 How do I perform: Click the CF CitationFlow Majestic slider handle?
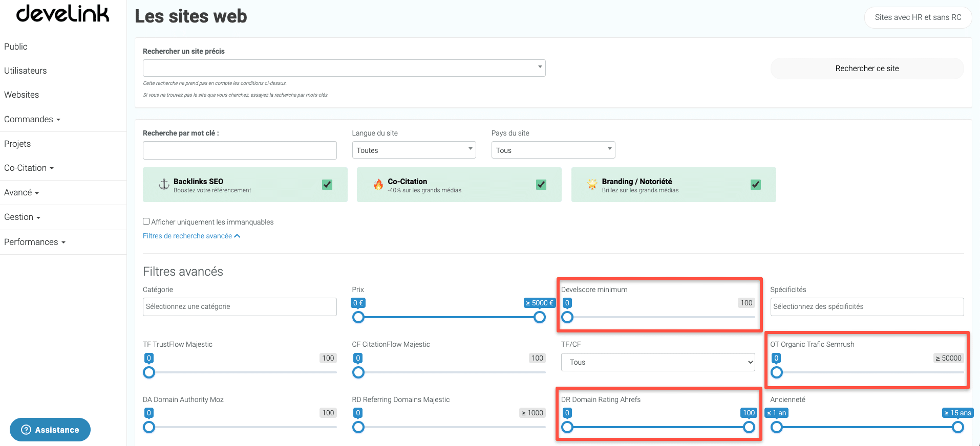[358, 372]
